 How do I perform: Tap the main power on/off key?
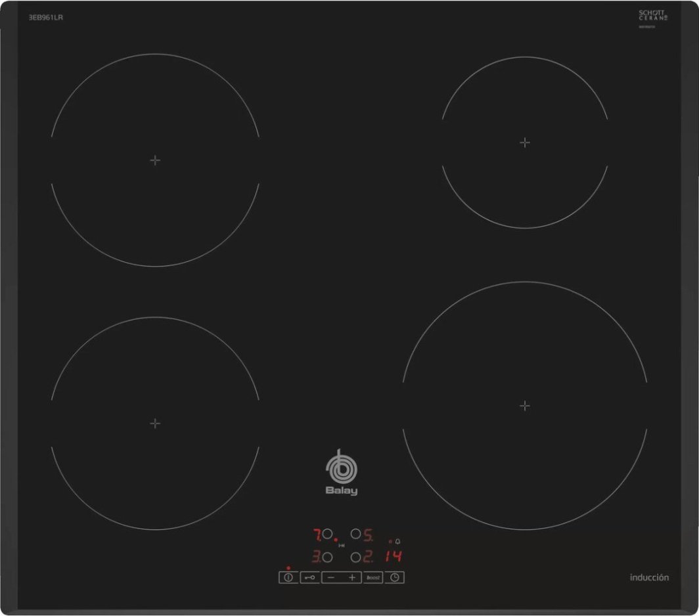(288, 578)
